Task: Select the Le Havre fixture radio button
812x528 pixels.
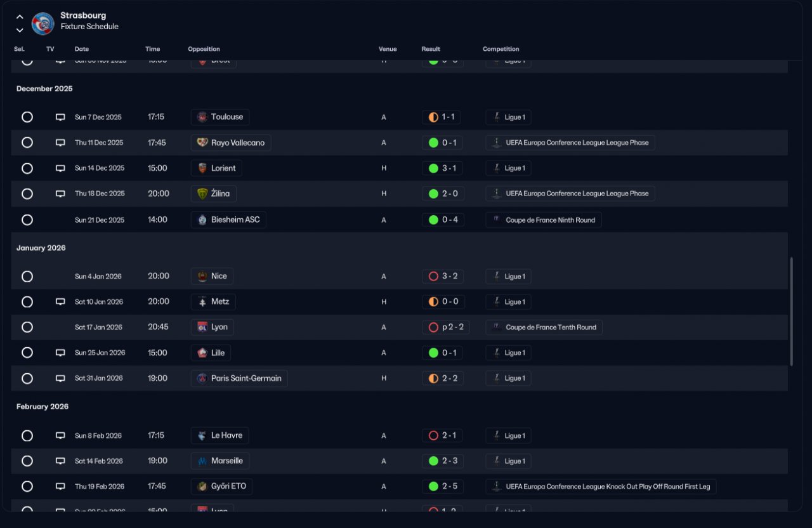Action: pos(27,436)
